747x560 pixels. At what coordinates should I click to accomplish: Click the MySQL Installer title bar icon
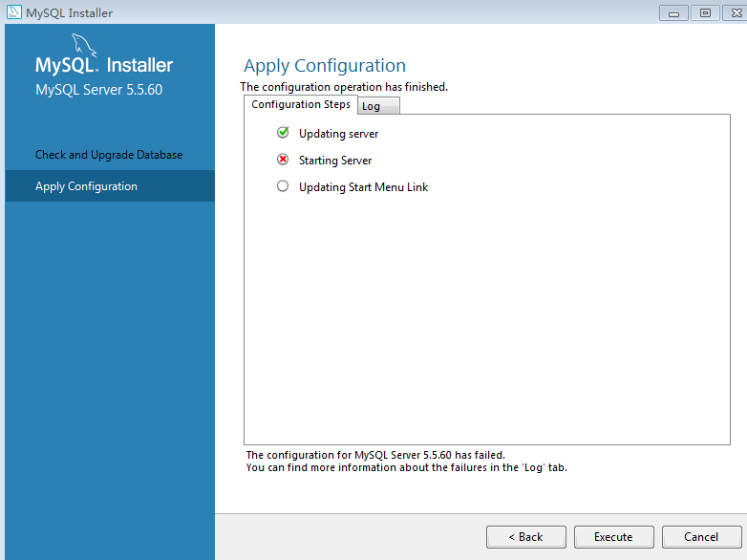pos(14,12)
